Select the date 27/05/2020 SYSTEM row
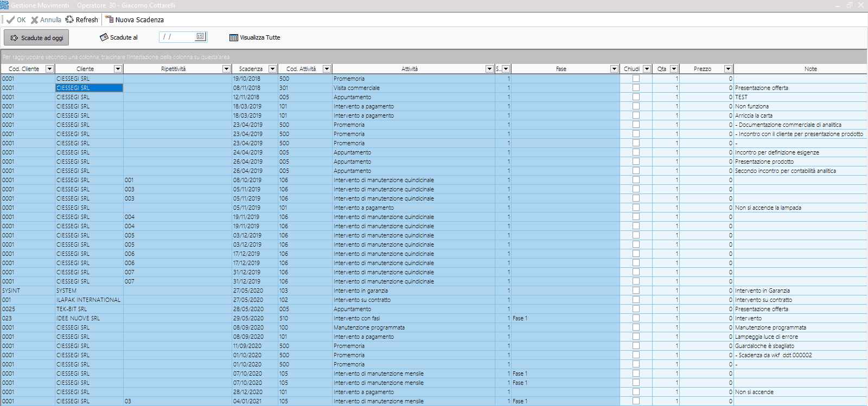Viewport: 868px width, 406px height. click(x=255, y=291)
